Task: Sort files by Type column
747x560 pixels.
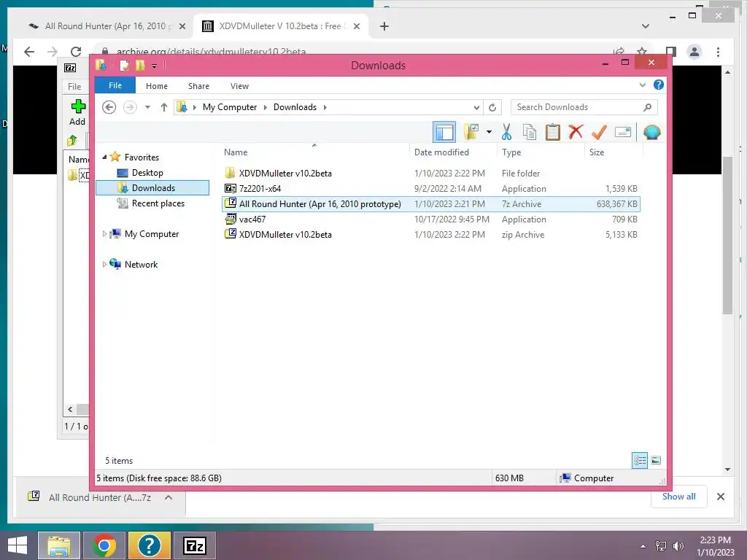Action: (x=511, y=152)
